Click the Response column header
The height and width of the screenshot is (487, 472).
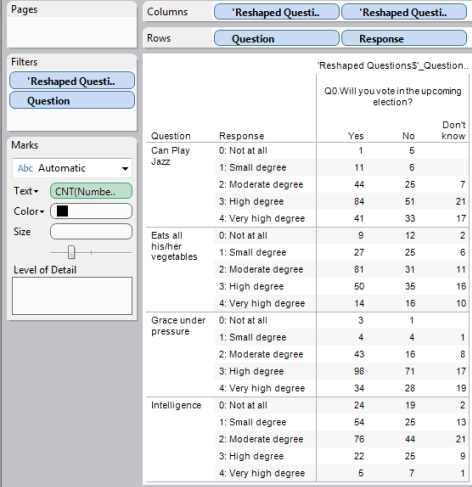[x=241, y=136]
